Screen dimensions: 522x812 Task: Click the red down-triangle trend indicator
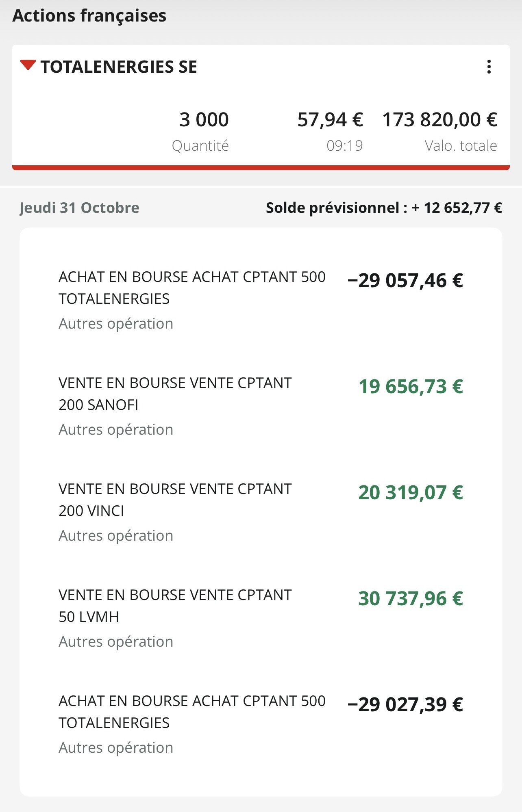tap(28, 65)
